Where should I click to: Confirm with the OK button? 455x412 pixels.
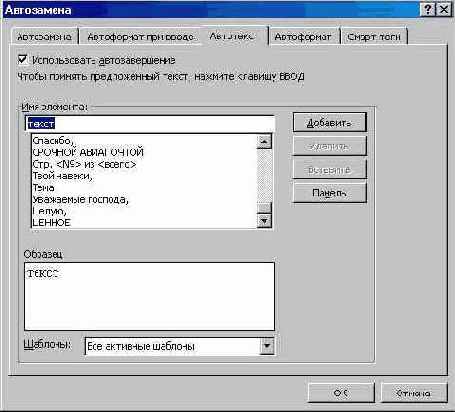(x=341, y=393)
